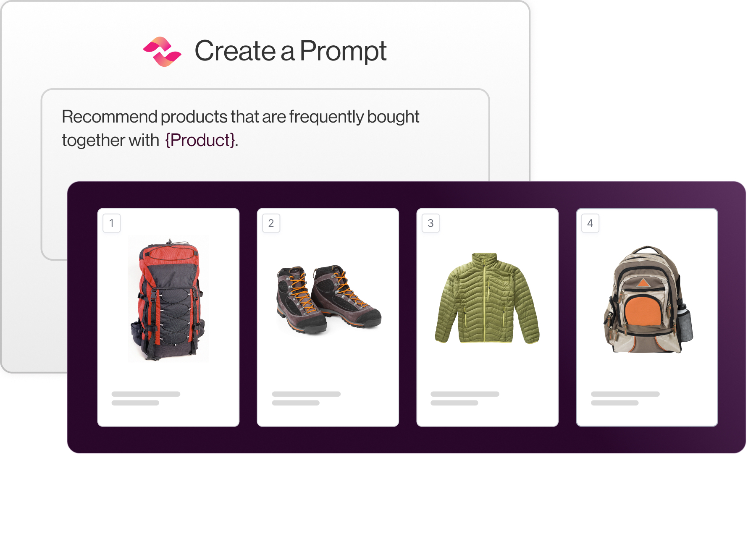Screen dimensions: 756x544
Task: Click the title placeholder under hiking boots
Action: 306,394
